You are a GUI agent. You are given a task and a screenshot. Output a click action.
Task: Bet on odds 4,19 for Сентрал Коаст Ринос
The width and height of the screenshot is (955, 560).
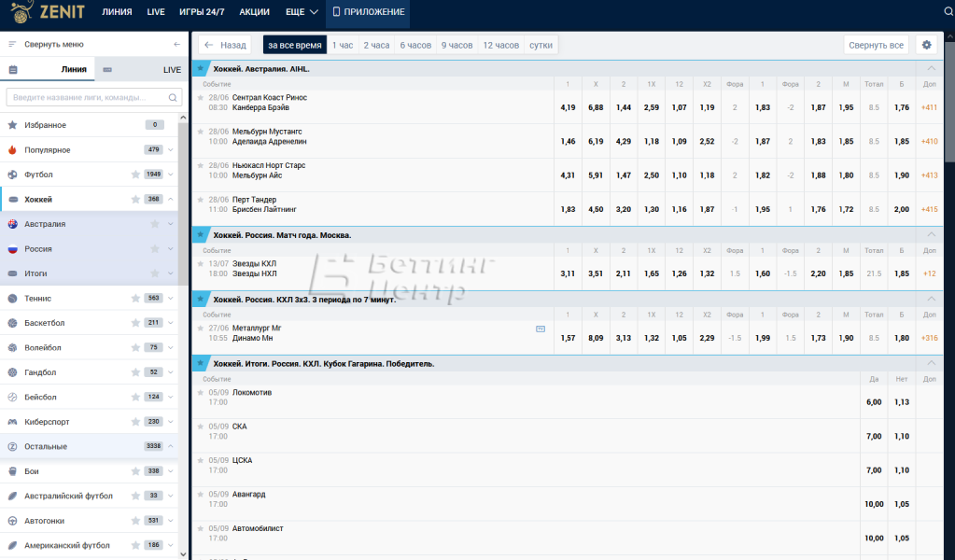pyautogui.click(x=568, y=107)
